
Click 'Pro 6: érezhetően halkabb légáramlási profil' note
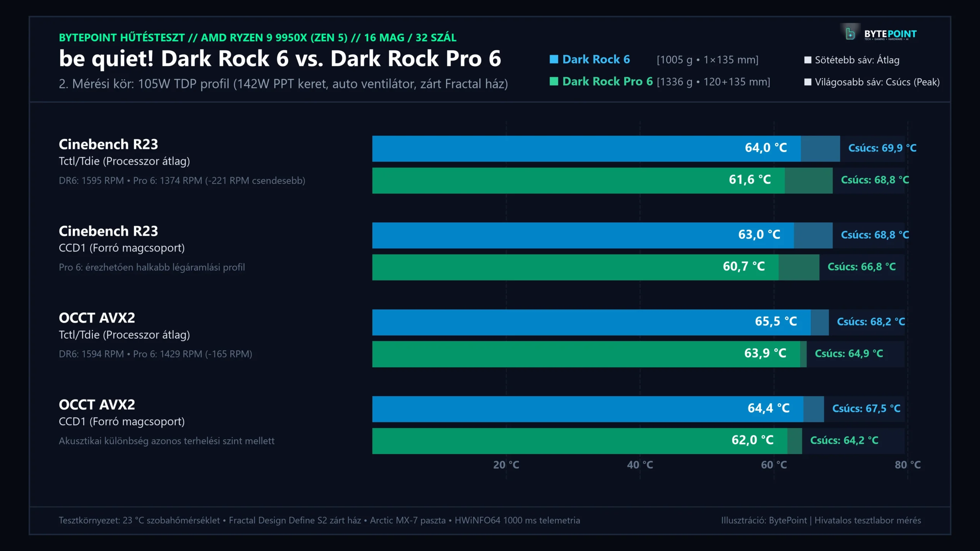pyautogui.click(x=152, y=267)
